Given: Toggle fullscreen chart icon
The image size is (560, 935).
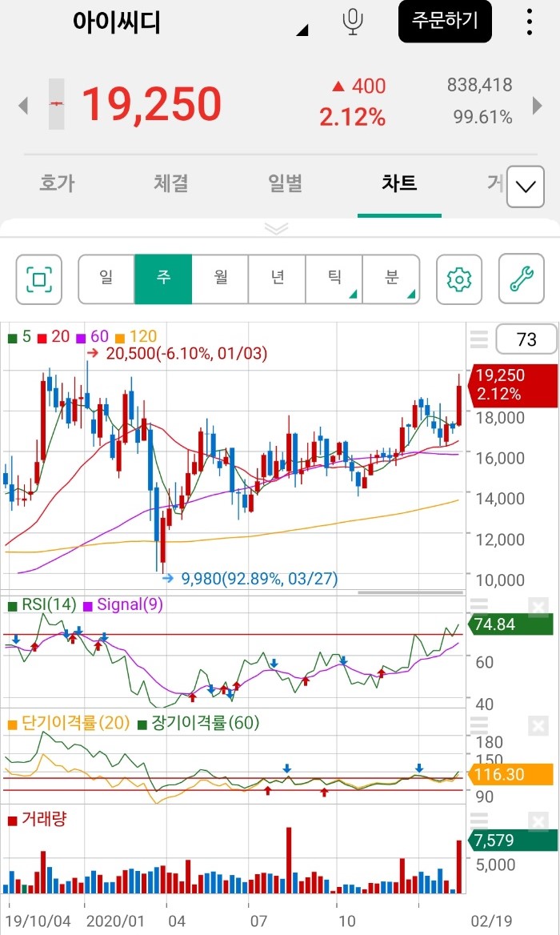Looking at the screenshot, I should click(38, 279).
